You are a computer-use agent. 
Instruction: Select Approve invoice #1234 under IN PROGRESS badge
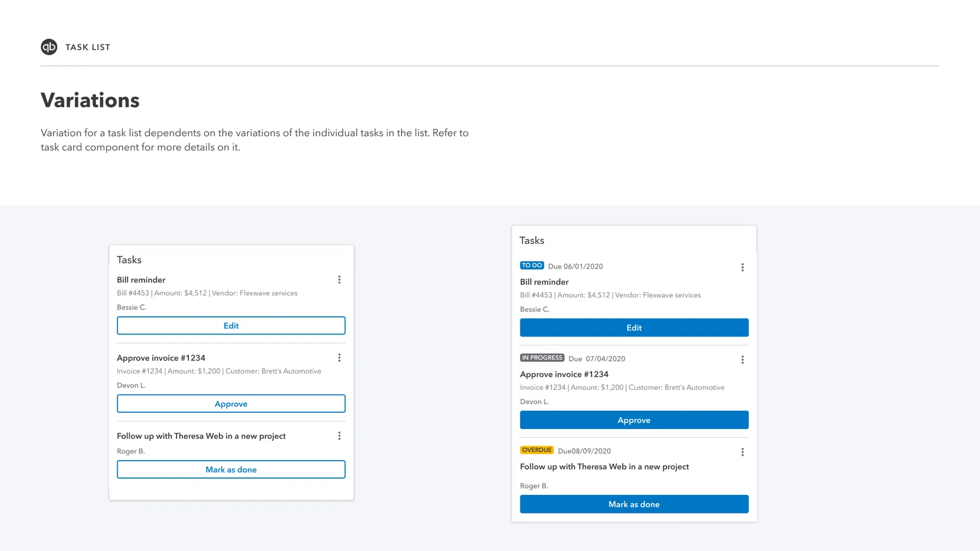tap(564, 375)
